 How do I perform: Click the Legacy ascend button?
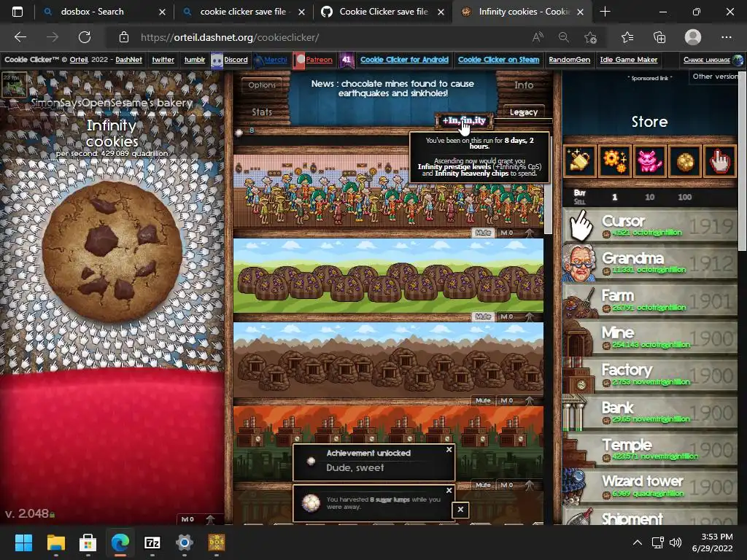pyautogui.click(x=524, y=112)
